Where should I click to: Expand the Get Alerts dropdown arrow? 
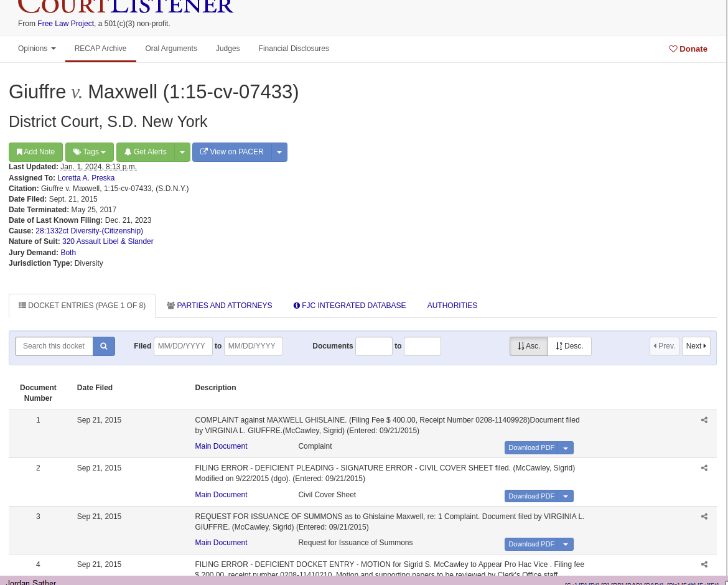pos(182,152)
